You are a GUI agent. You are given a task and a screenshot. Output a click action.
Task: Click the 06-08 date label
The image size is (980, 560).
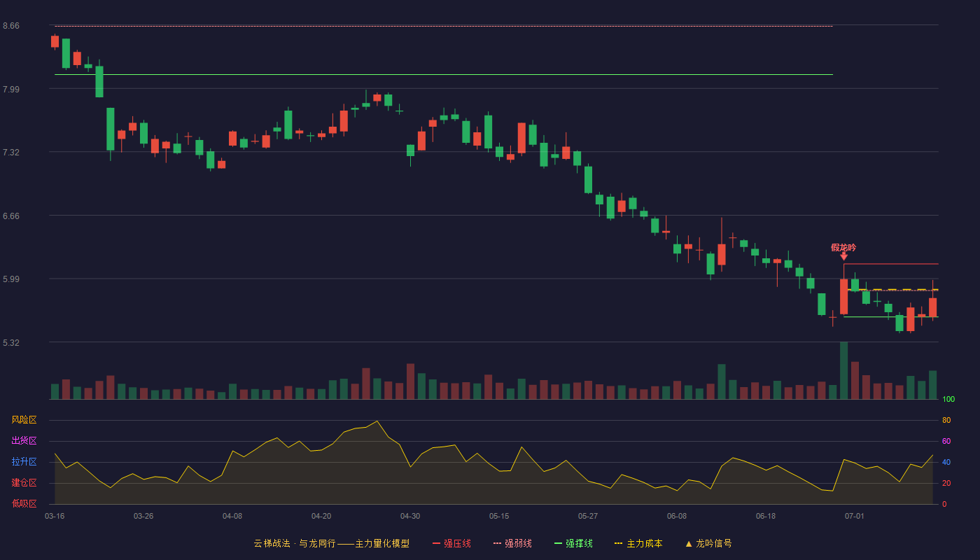pos(677,516)
